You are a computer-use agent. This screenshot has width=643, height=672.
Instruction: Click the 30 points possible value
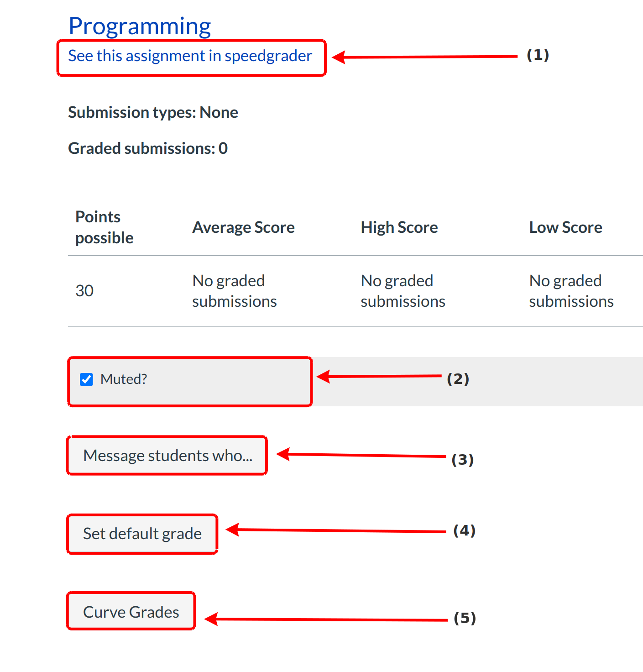(x=84, y=291)
